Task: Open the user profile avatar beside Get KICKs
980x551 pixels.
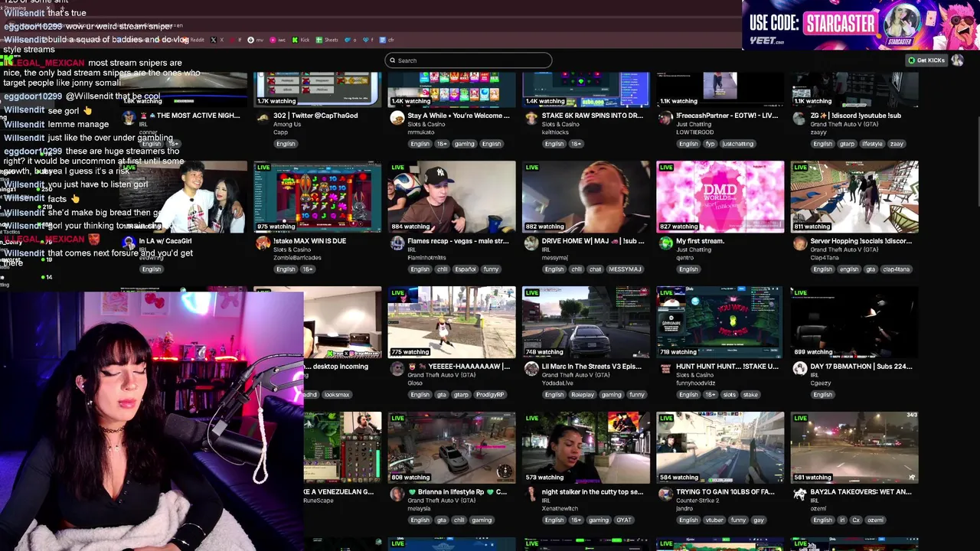Action: pos(957,60)
